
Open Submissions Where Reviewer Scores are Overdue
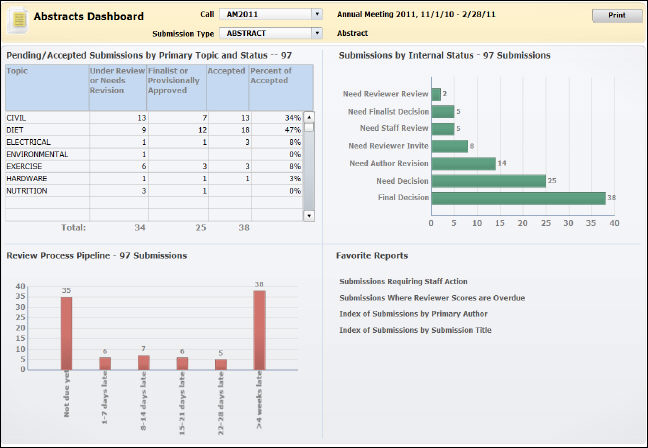tap(432, 298)
